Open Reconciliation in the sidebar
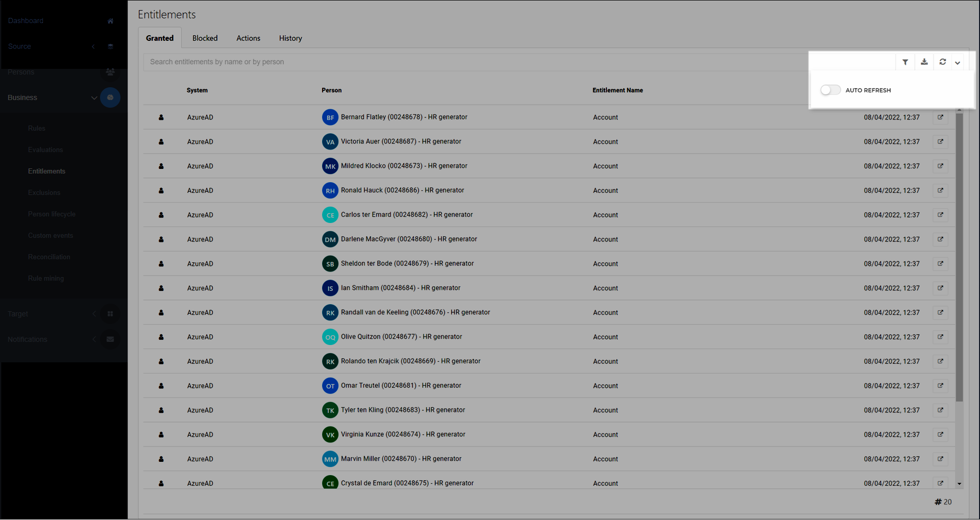This screenshot has width=980, height=520. pyautogui.click(x=49, y=257)
